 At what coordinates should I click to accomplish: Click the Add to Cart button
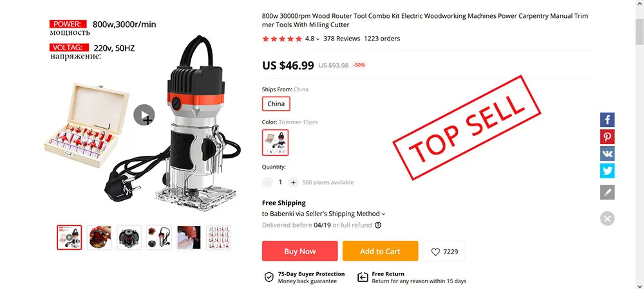[381, 251]
